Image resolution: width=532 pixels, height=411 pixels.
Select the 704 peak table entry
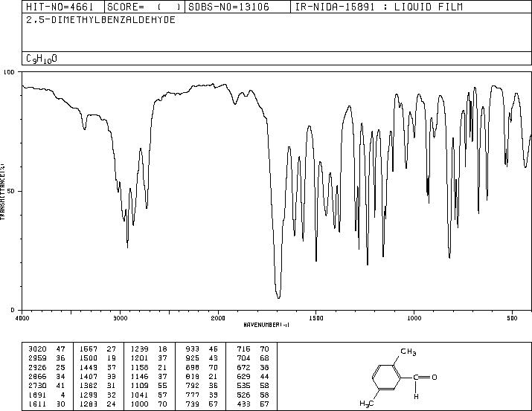(253, 357)
